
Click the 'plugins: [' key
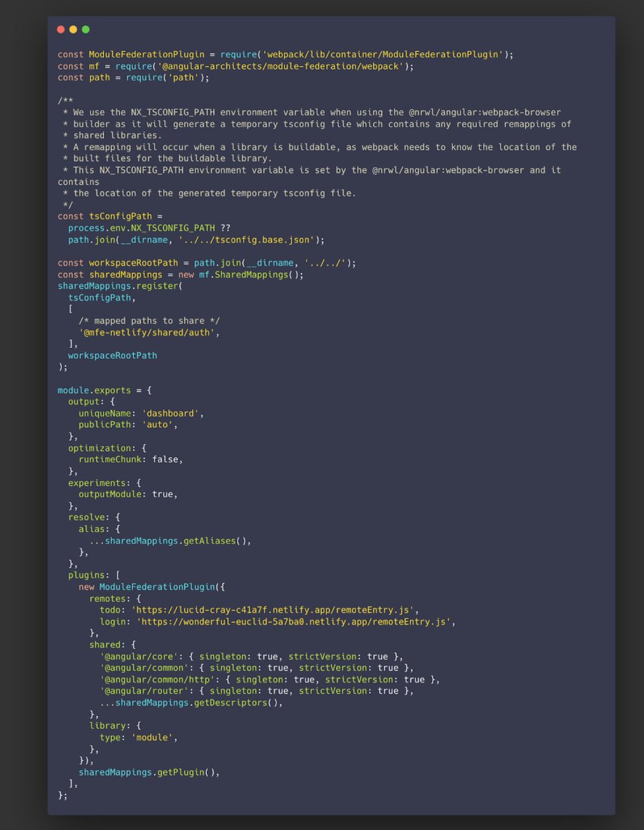(94, 575)
